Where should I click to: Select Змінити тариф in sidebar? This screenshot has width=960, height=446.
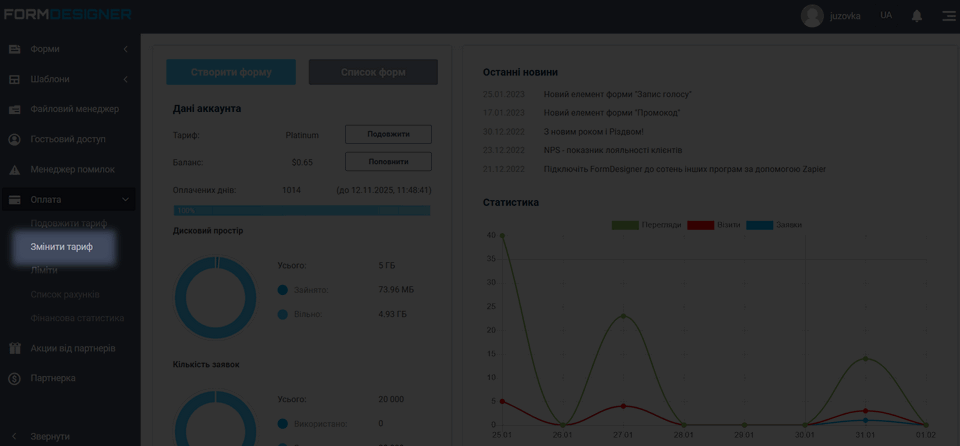coord(62,247)
